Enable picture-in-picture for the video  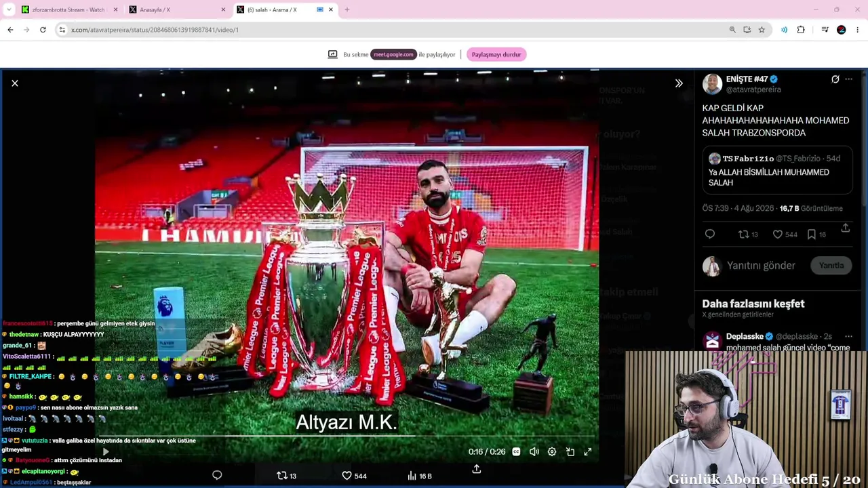[x=570, y=451]
